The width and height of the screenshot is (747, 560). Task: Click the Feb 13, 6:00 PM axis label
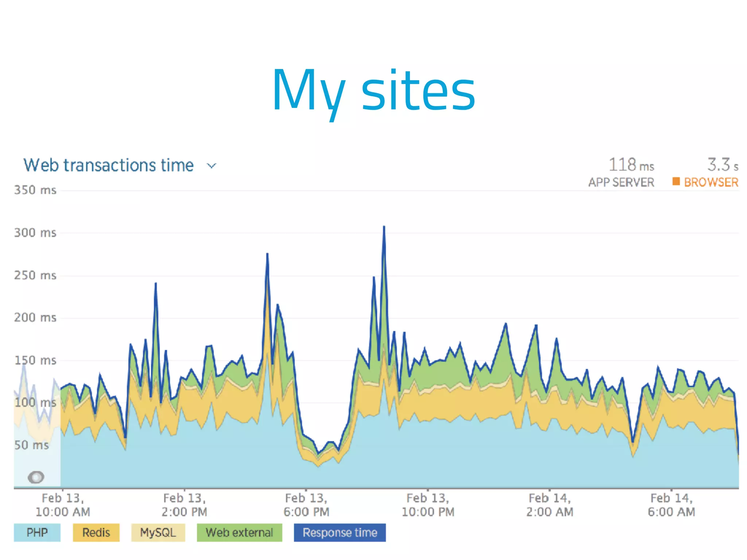(x=306, y=505)
